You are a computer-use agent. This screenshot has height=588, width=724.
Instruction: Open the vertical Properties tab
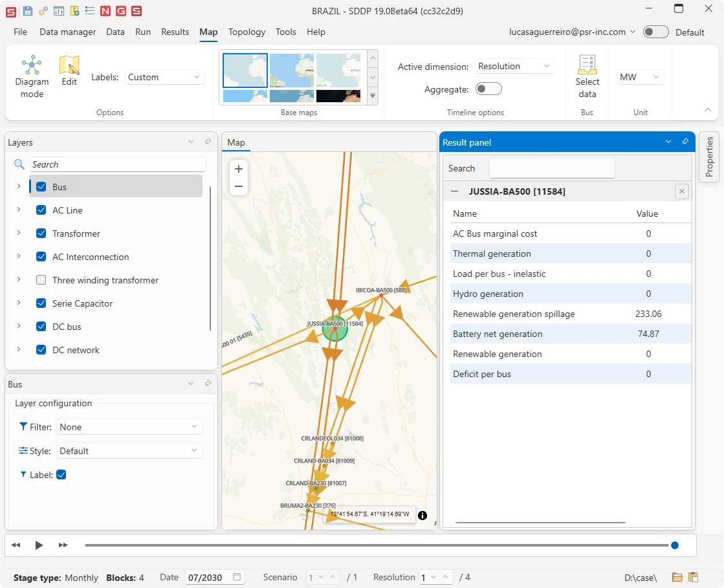point(709,157)
